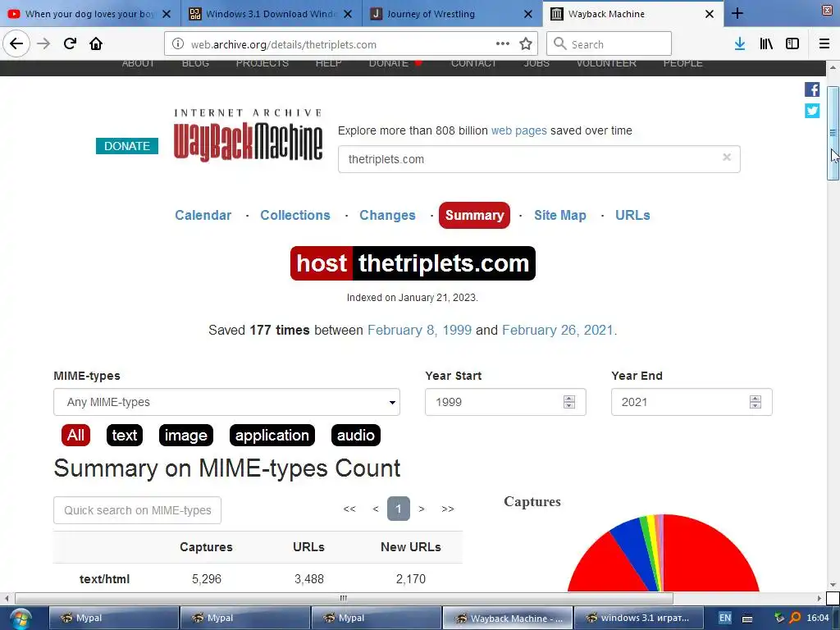
Task: Focus the thetriplets.com Wayback search box
Action: point(539,159)
